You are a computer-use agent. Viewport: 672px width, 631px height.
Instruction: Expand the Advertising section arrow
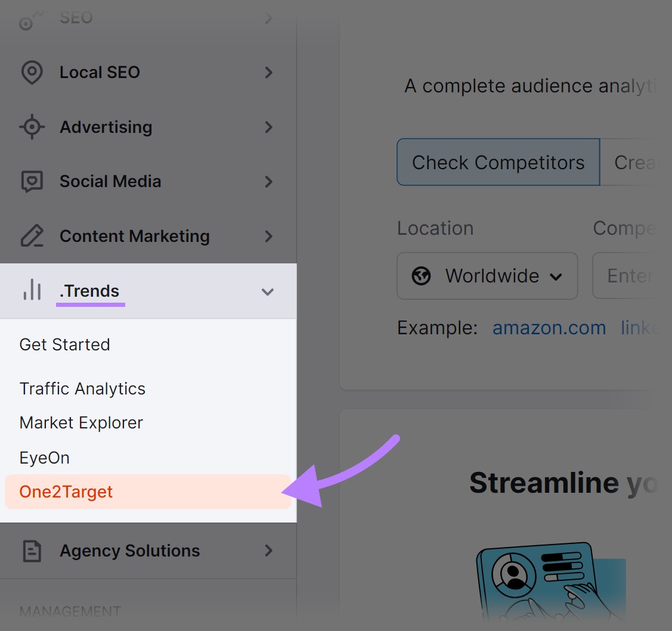268,127
